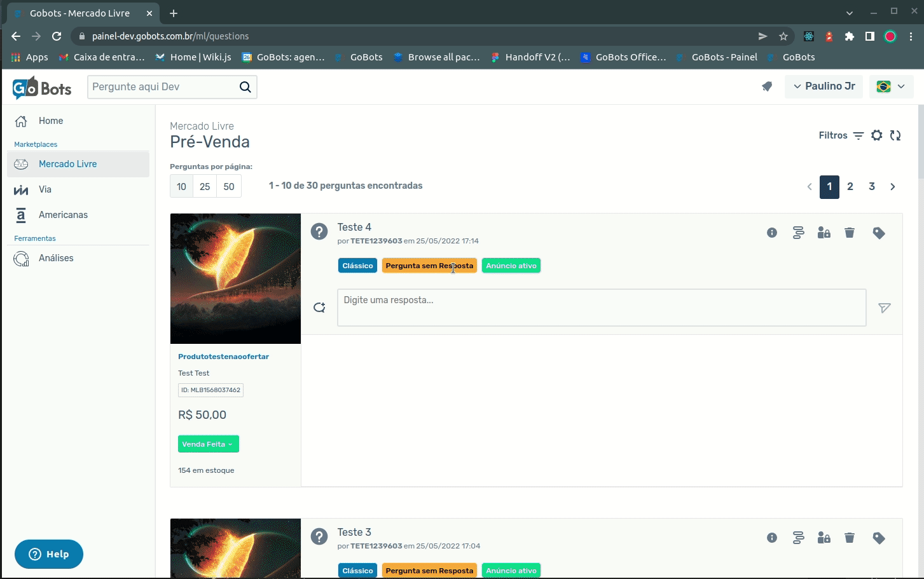Open Chrome tab search chevron
The image size is (924, 579).
850,13
